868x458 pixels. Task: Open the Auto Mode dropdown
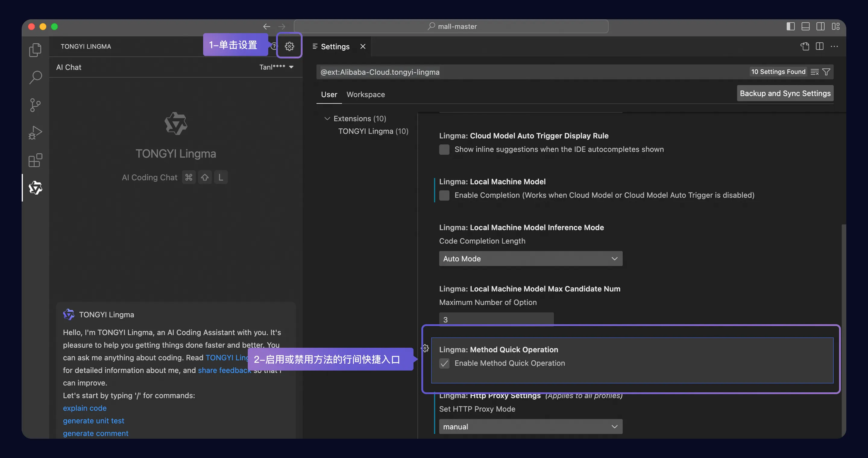point(530,258)
